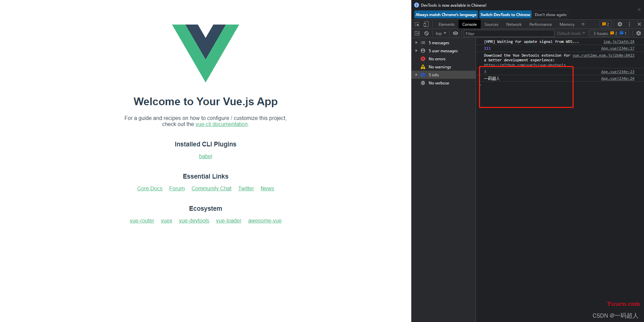
Task: Open the awesome-vue ecosystem link
Action: point(265,220)
